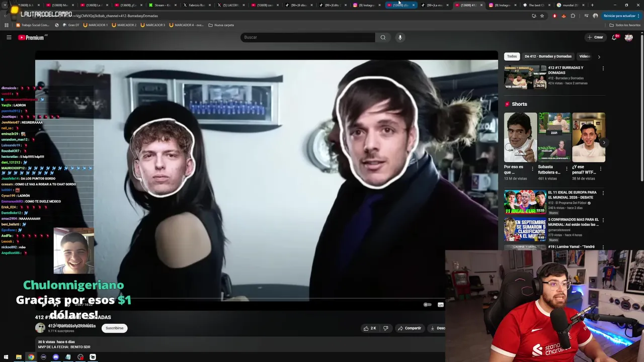644x362 pixels.
Task: Click 'Reiniciar para actualizar' Chrome button
Action: click(622, 16)
